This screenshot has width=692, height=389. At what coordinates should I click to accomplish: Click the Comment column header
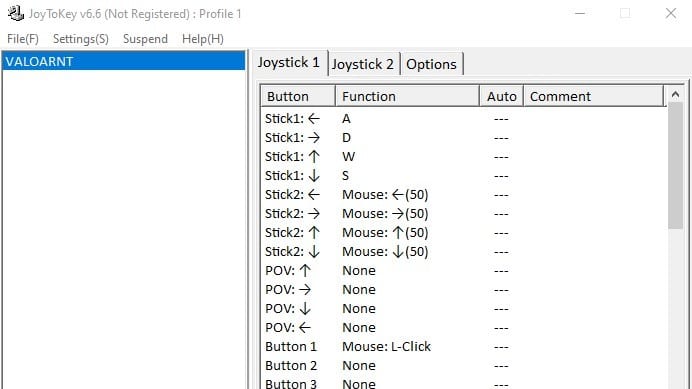(x=593, y=96)
